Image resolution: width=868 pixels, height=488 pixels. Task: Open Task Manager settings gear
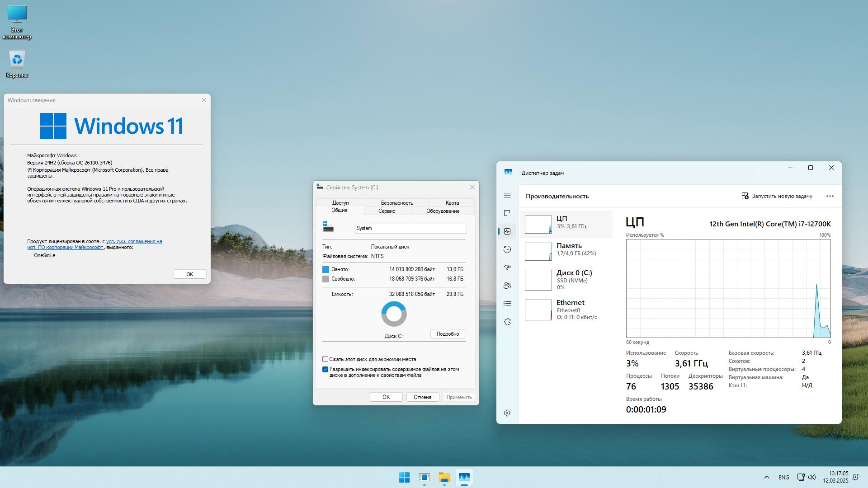point(507,413)
